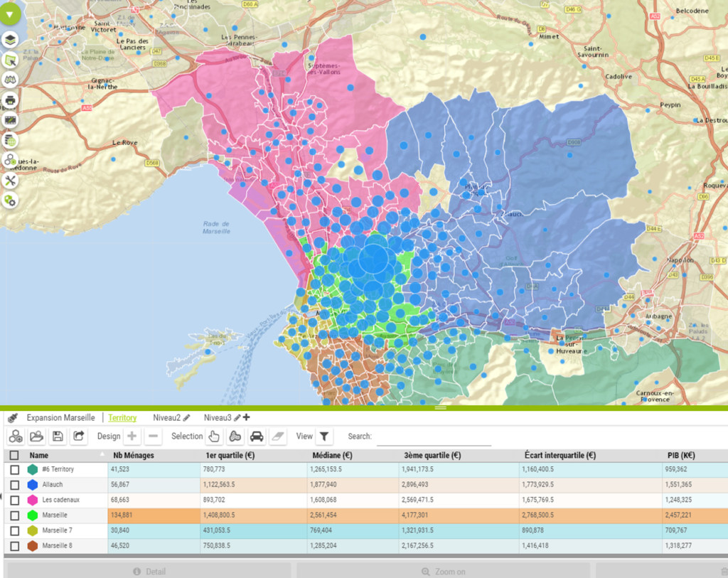Click into the Search input field

pyautogui.click(x=434, y=437)
